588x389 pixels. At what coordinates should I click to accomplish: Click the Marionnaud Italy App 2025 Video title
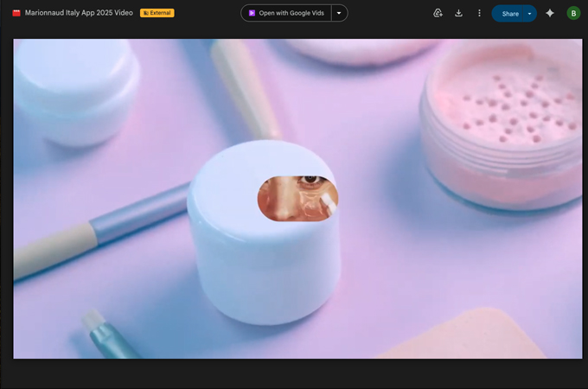[79, 13]
